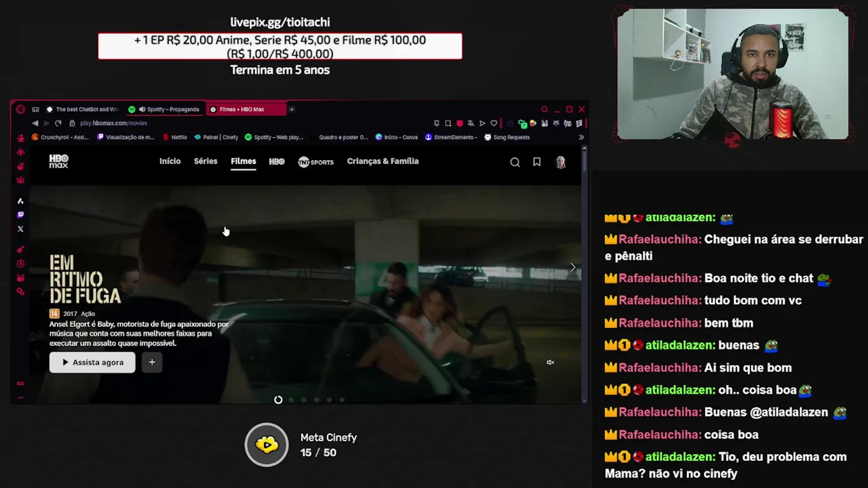Open the Spotify – Web player bookmark

tap(274, 137)
